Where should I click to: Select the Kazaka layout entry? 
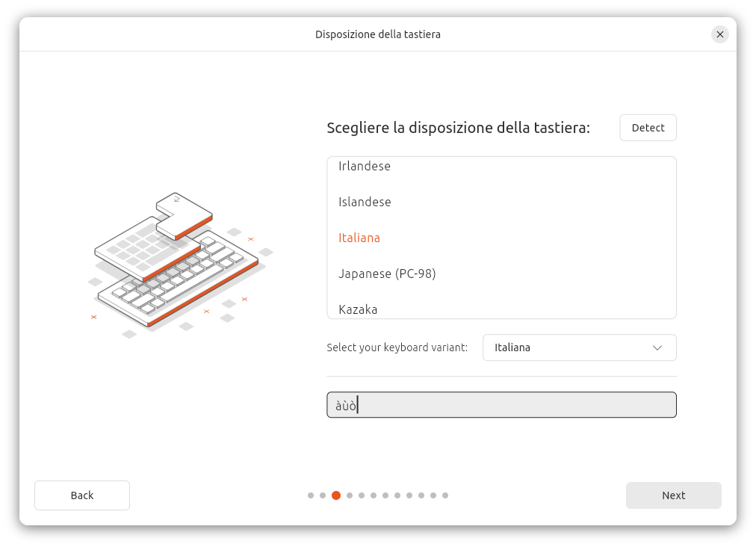tap(358, 309)
